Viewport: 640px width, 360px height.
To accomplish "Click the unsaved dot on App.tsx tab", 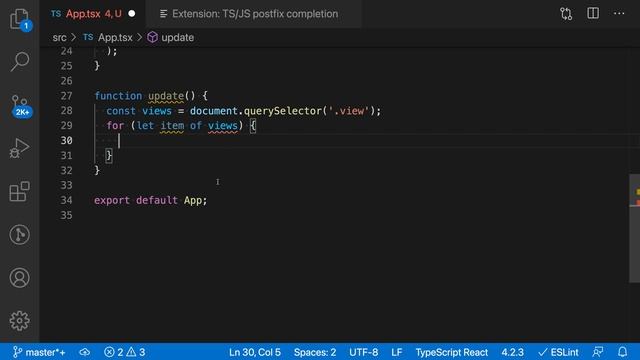I will pos(132,13).
